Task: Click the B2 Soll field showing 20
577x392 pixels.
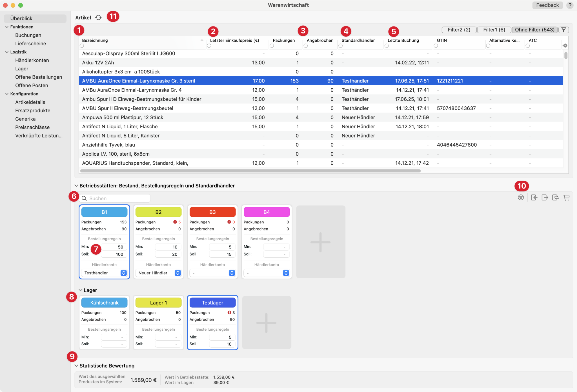Action: [x=168, y=254]
